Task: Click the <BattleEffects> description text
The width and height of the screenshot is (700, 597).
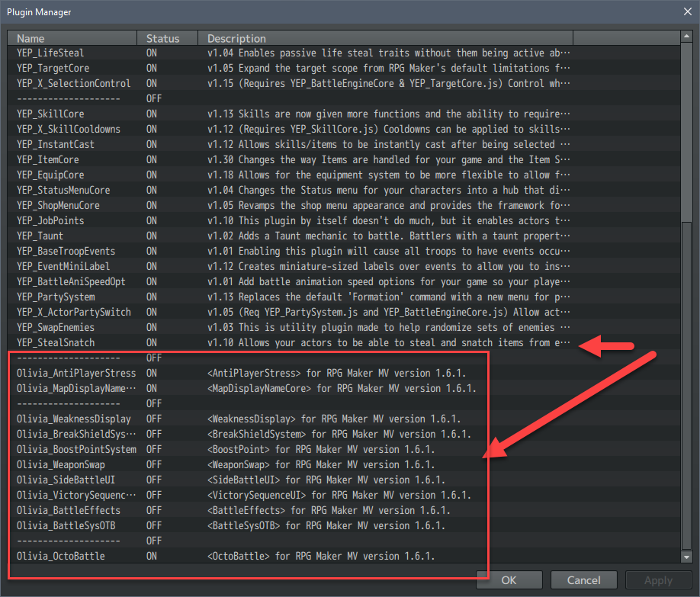Action: (329, 510)
